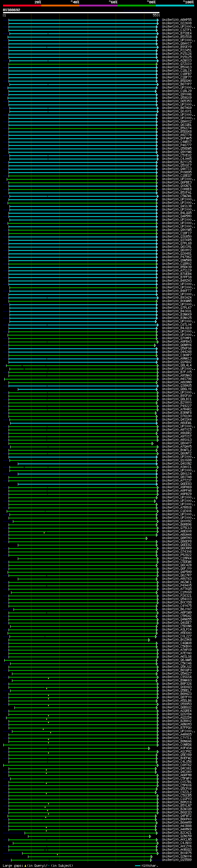
Task: Select the UniRef100_Q1XGD8 label
Action: (177, 460)
